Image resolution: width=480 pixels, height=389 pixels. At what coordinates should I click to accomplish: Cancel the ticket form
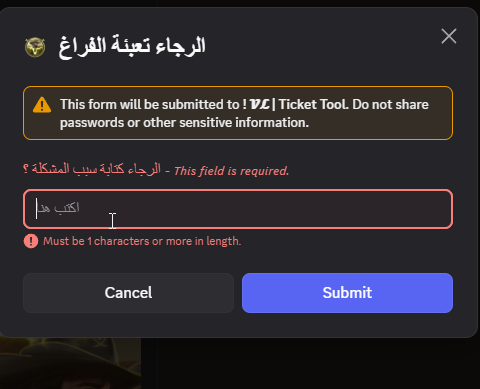click(128, 293)
